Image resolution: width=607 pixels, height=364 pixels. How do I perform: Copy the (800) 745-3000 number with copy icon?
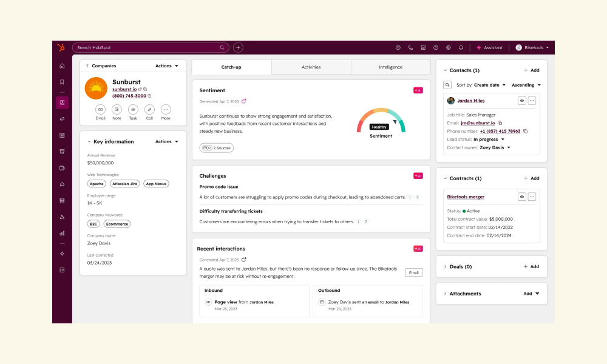149,96
